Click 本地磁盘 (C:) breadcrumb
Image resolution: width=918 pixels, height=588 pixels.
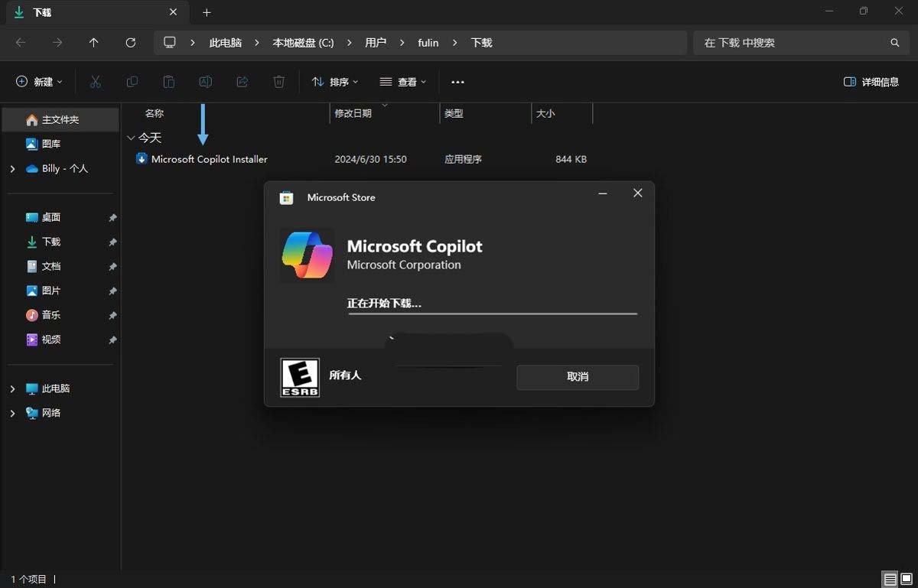303,43
